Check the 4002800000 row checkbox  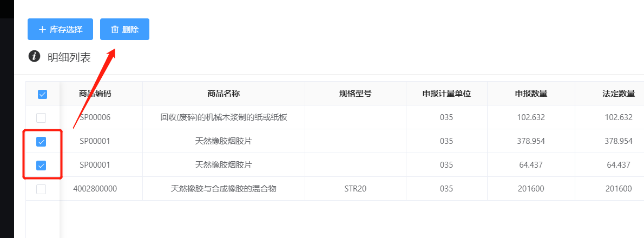[x=41, y=189]
